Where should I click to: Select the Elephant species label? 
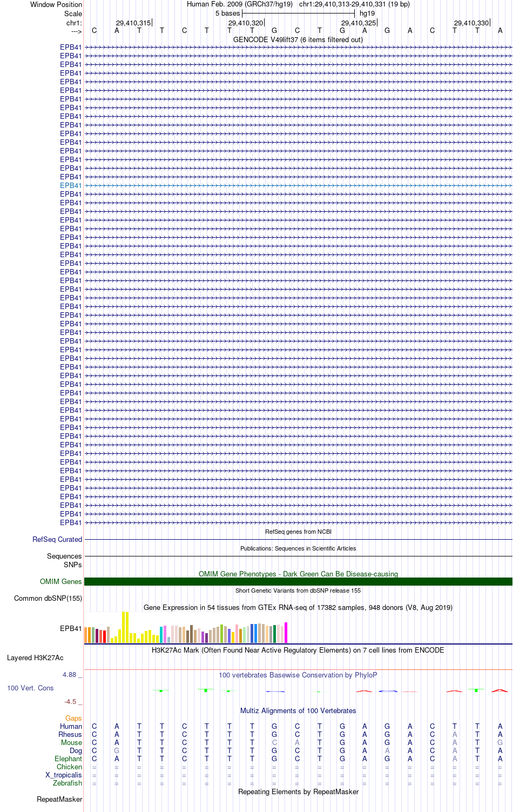click(68, 759)
